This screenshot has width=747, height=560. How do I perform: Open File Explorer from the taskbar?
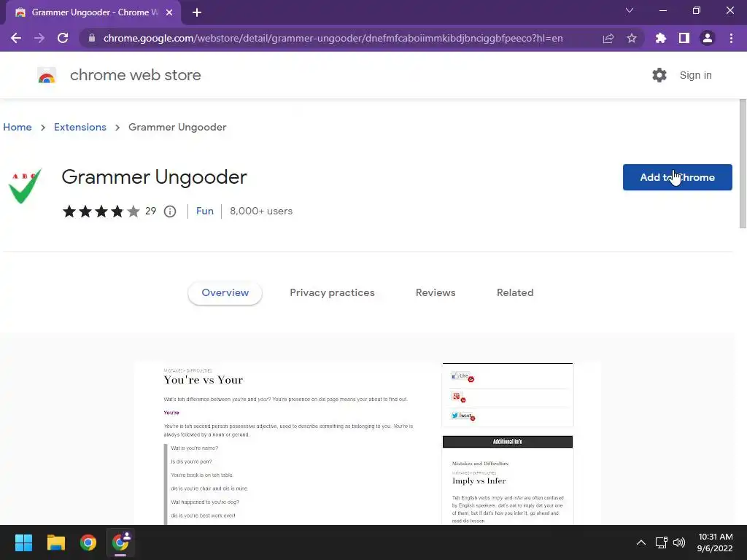(x=55, y=542)
